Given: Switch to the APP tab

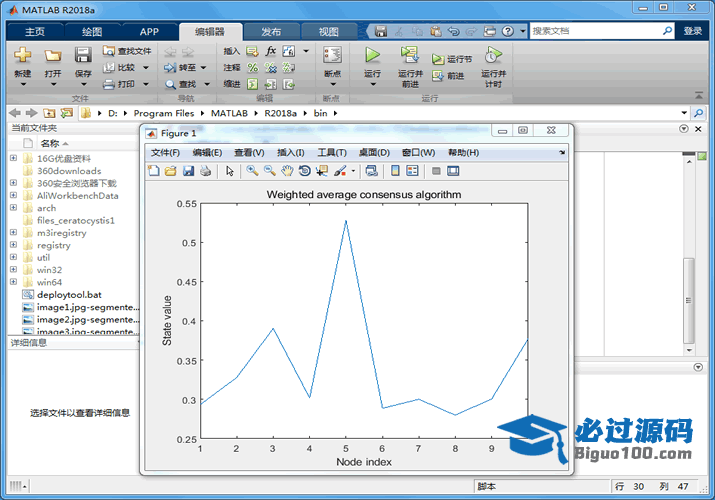Looking at the screenshot, I should click(149, 31).
